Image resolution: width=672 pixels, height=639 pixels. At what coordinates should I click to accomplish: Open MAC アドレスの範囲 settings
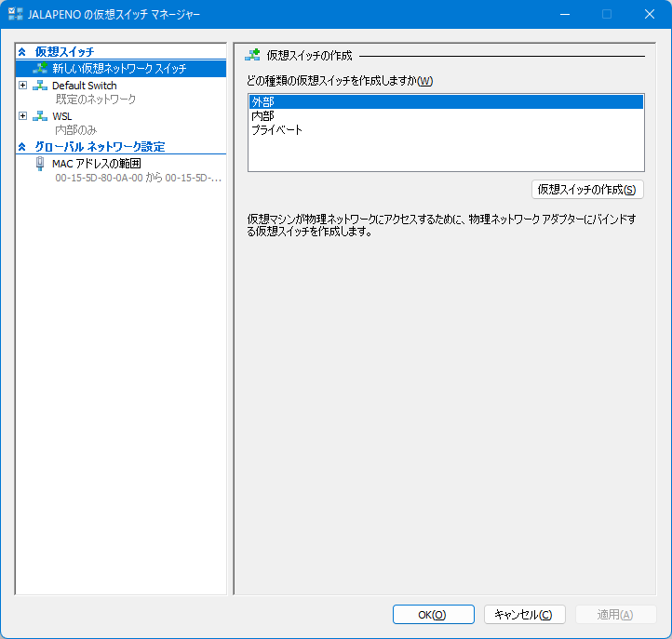pyautogui.click(x=97, y=164)
